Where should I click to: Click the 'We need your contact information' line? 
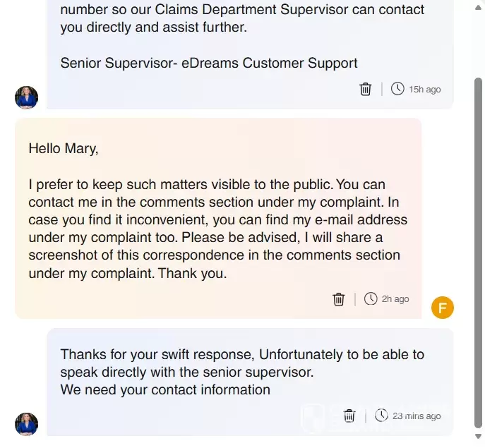tap(165, 389)
